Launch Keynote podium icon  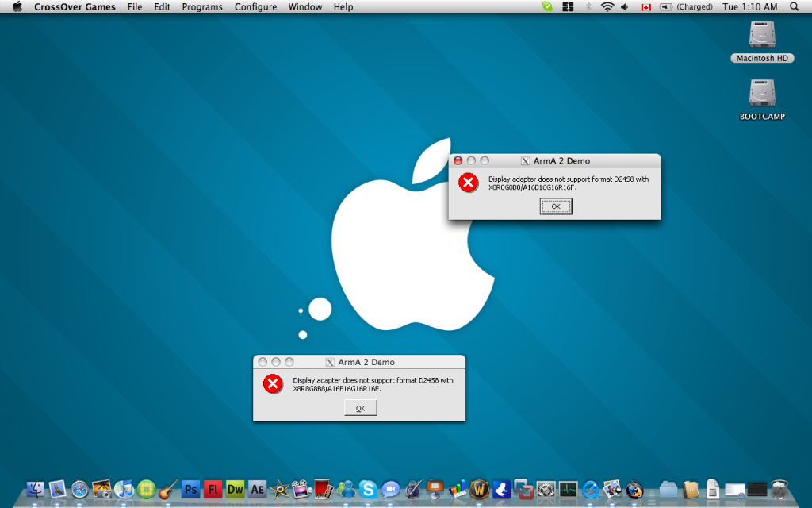point(435,489)
